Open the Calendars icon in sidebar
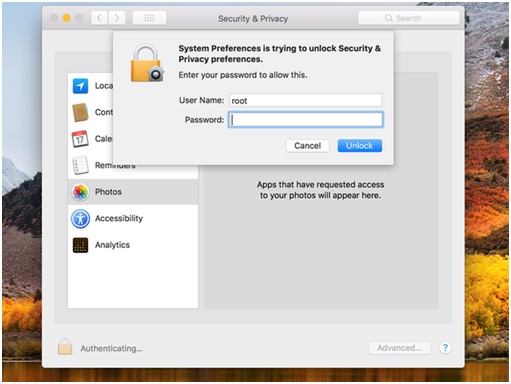This screenshot has width=511, height=384. pyautogui.click(x=80, y=139)
